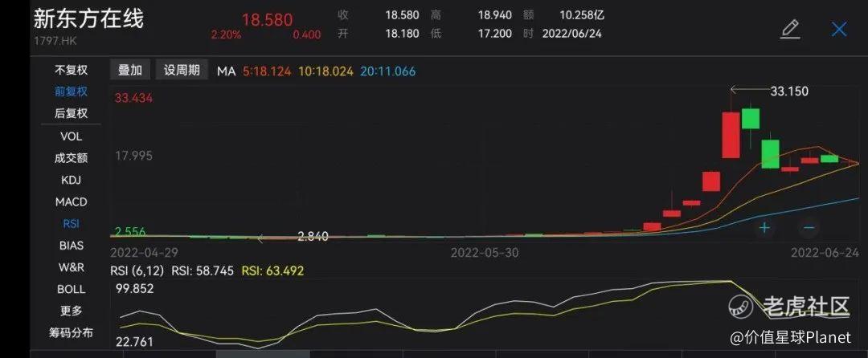Click the MA 10:18.024 value
This screenshot has width=868, height=358.
(x=326, y=71)
